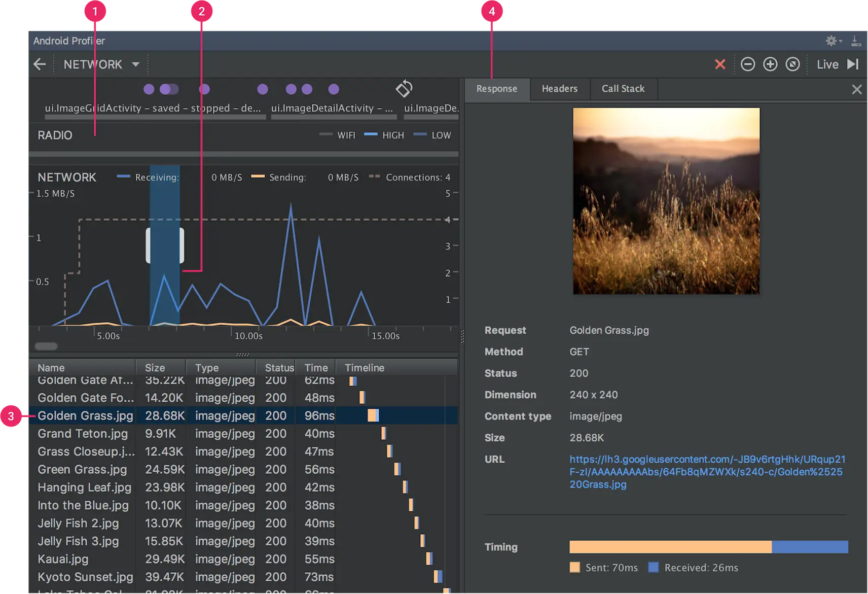This screenshot has width=868, height=594.
Task: Click the screen rotation event icon
Action: point(404,89)
